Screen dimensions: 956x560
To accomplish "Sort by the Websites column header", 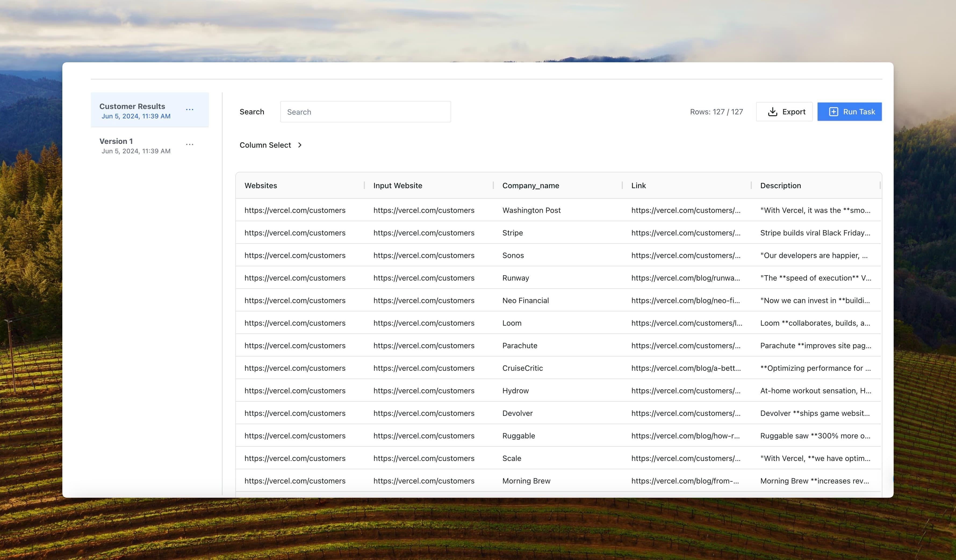I will click(261, 186).
